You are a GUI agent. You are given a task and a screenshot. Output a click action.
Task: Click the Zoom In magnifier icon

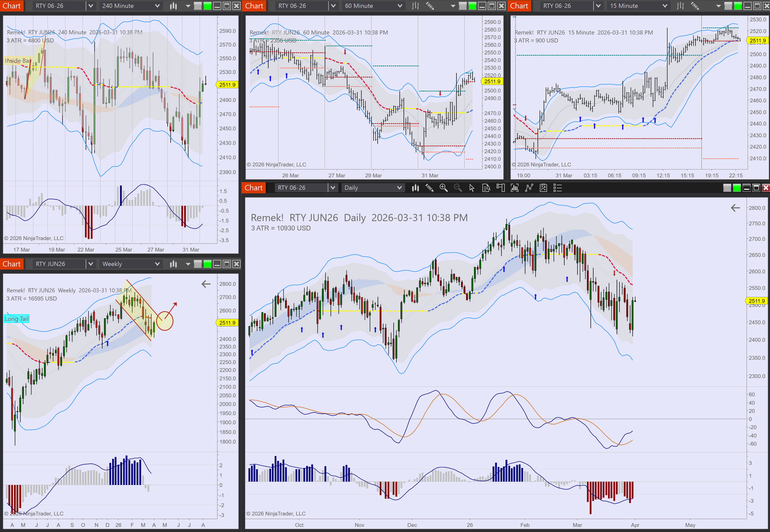click(444, 188)
